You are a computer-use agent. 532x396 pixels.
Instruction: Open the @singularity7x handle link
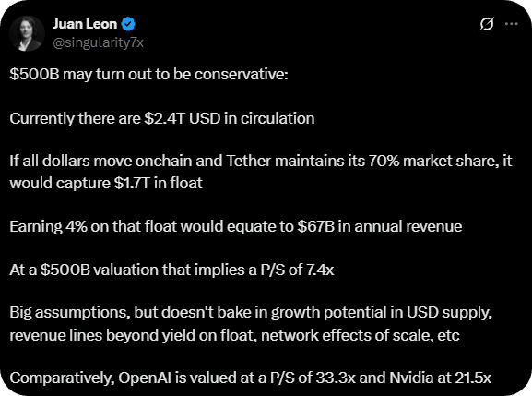[99, 42]
